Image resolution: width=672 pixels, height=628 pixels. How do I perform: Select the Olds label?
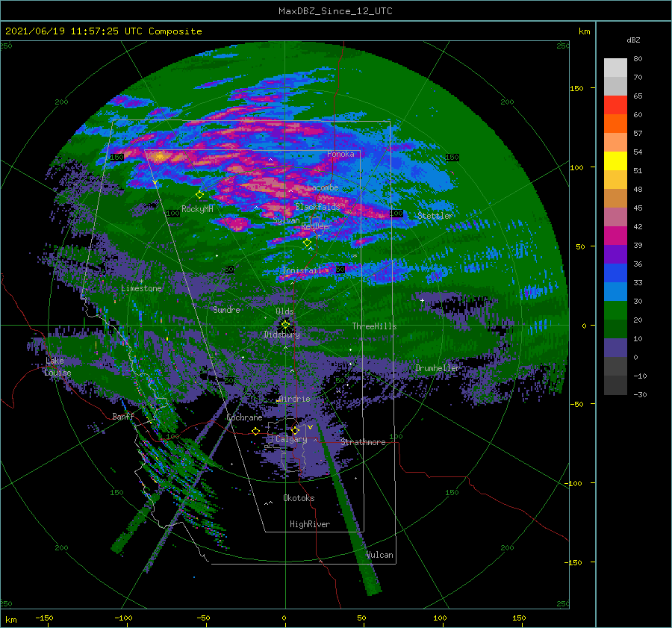tap(284, 311)
